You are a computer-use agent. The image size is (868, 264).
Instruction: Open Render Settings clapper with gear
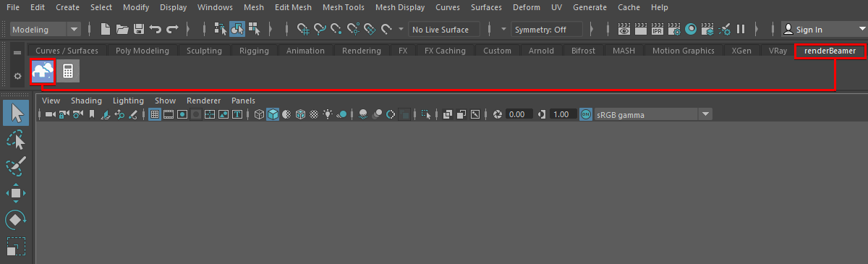[674, 30]
